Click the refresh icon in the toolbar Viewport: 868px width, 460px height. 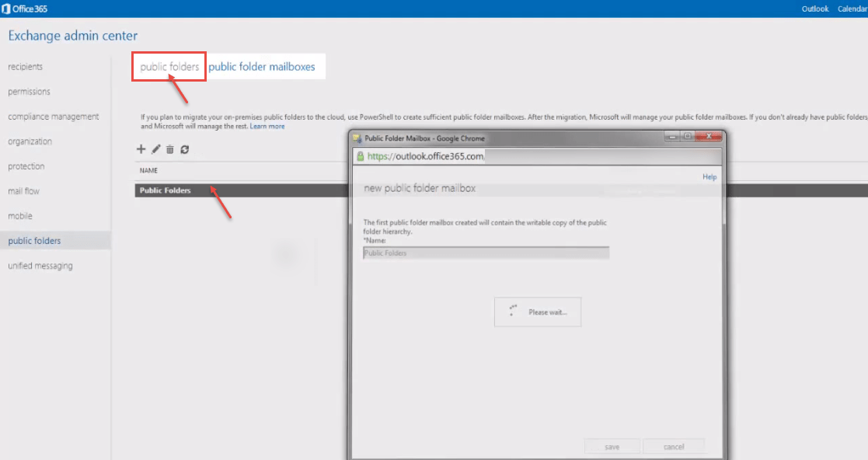[185, 149]
